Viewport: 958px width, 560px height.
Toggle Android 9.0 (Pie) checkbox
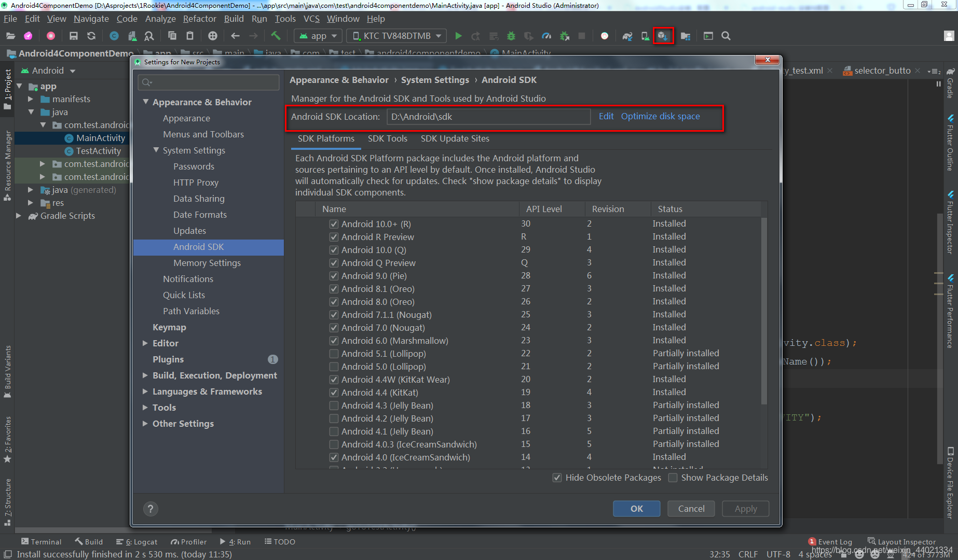point(334,276)
